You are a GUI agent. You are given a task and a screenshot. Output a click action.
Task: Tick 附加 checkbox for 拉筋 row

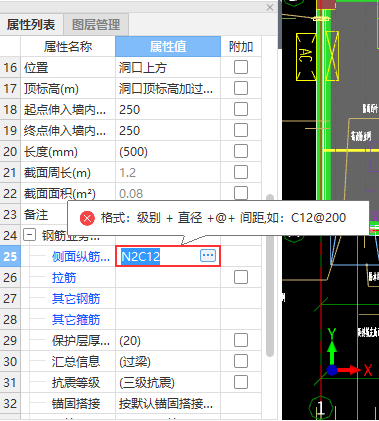pyautogui.click(x=241, y=277)
